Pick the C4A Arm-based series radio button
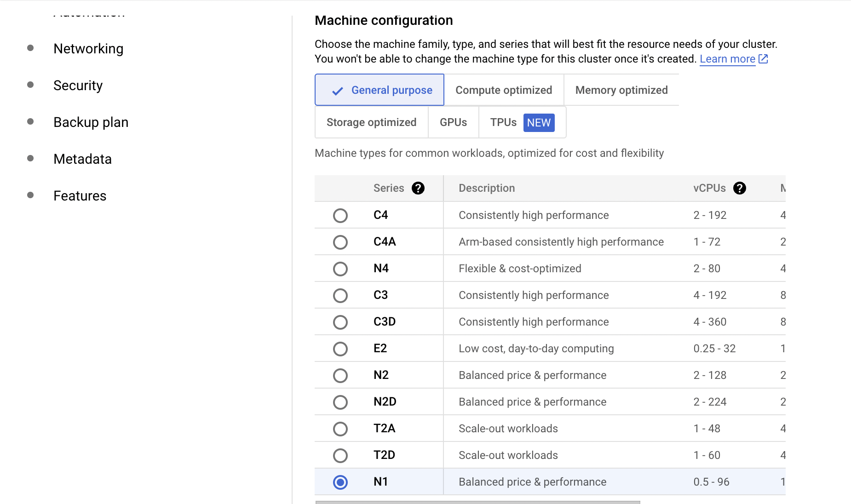This screenshot has height=504, width=851. pyautogui.click(x=340, y=242)
